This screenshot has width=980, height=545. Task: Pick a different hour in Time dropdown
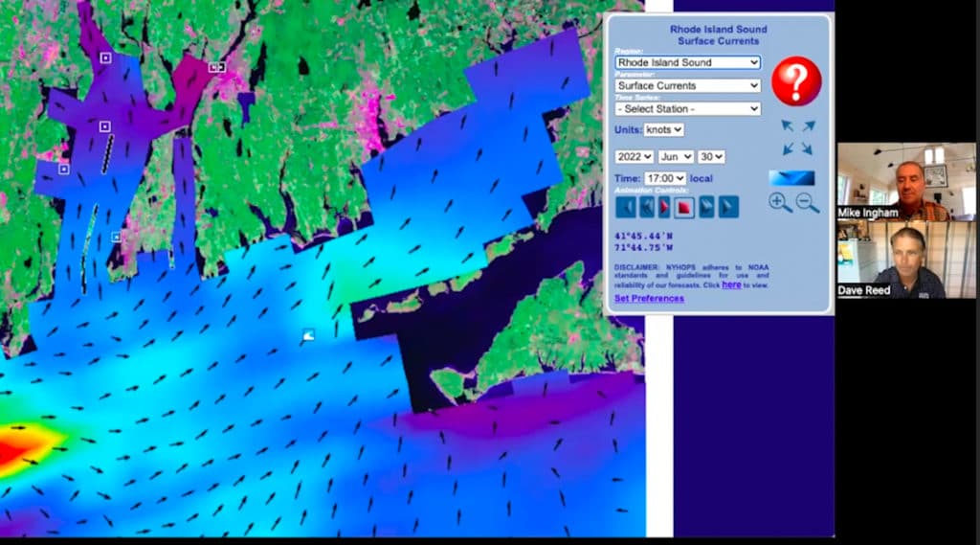coord(666,178)
